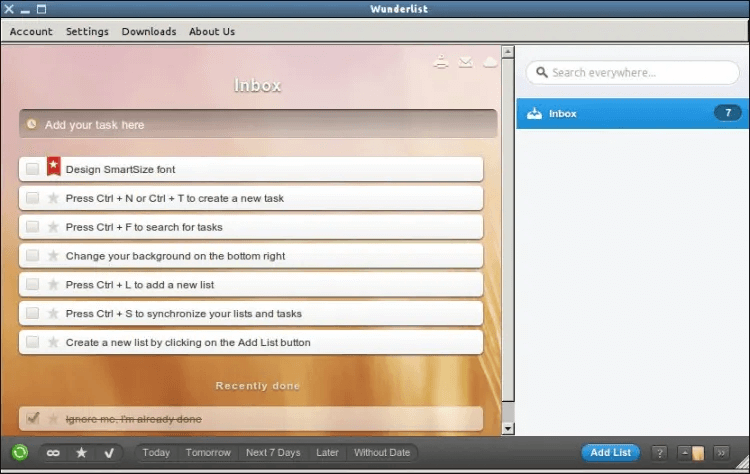Viewport: 750px width, 474px height.
Task: Open help with question mark icon
Action: coord(659,452)
